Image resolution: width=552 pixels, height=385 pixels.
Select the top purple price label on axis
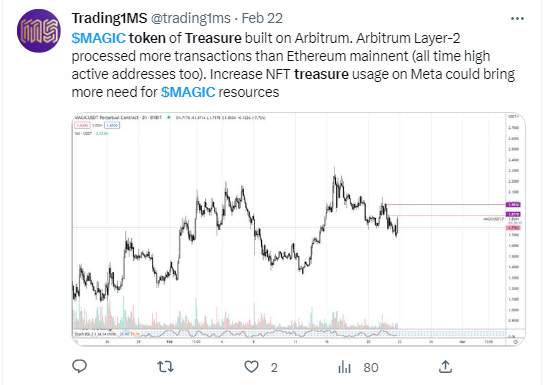513,204
